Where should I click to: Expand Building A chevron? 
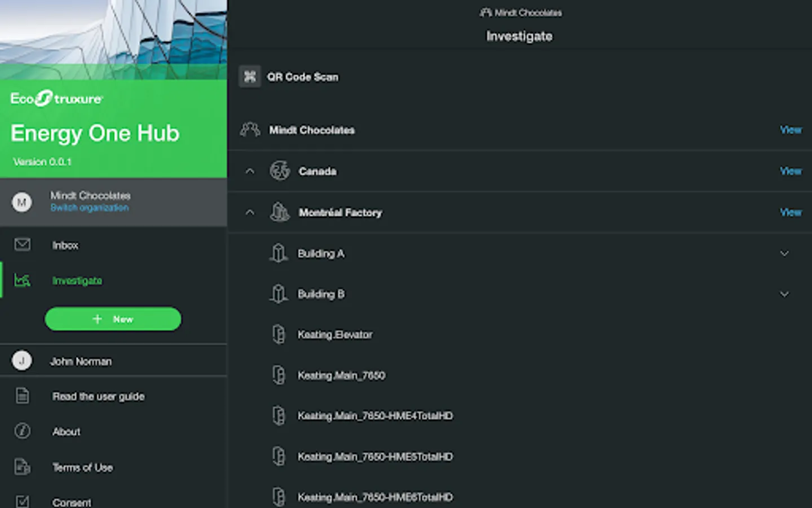[784, 253]
